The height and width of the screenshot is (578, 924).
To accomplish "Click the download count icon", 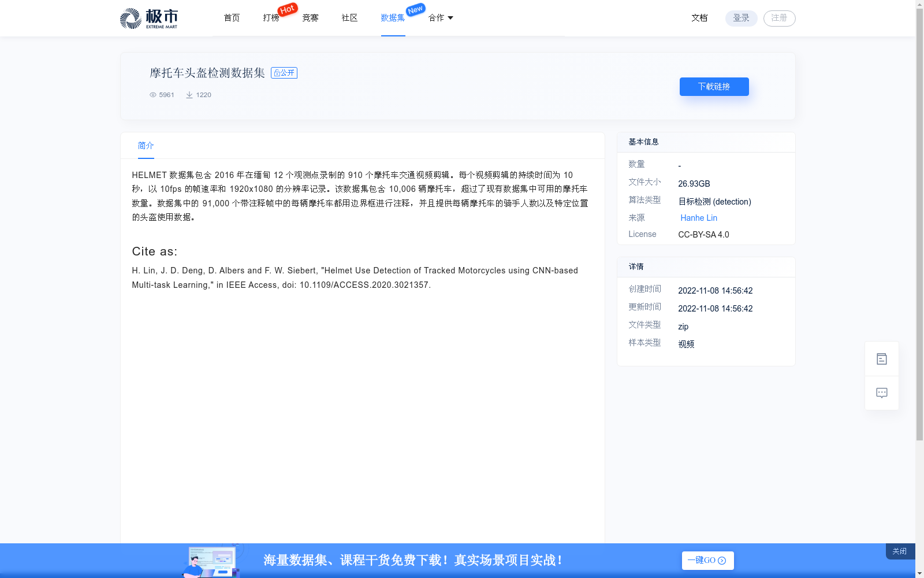I will point(189,95).
